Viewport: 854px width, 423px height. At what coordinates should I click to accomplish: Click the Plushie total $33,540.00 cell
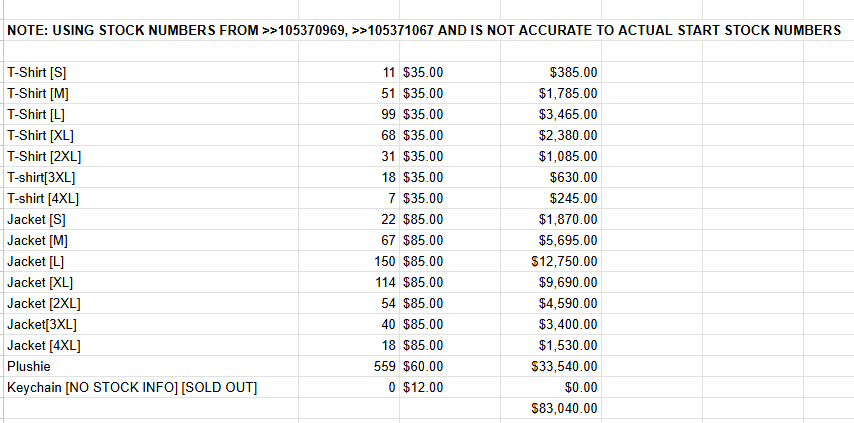(565, 366)
